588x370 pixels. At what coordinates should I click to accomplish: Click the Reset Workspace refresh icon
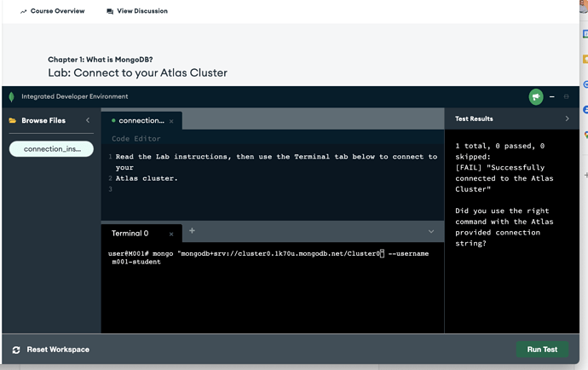point(16,350)
